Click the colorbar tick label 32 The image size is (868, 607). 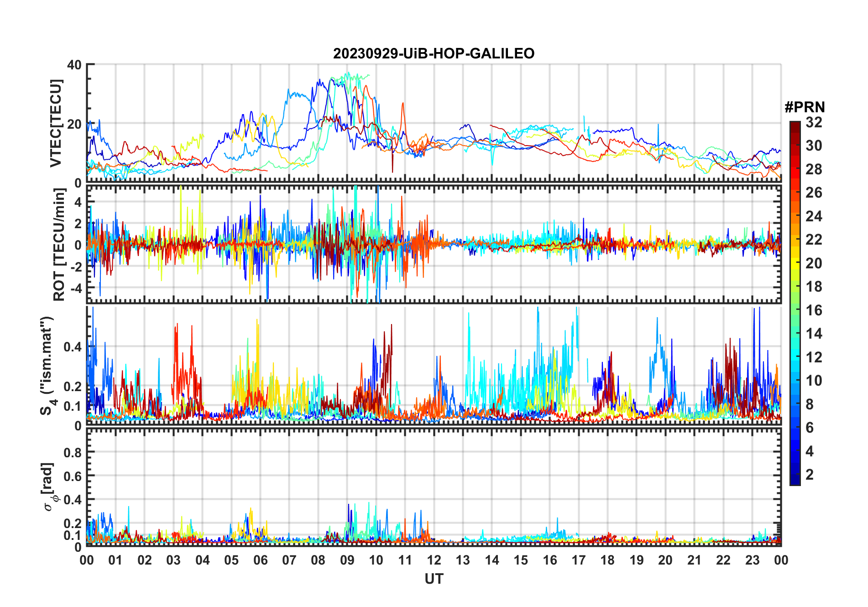coord(814,122)
